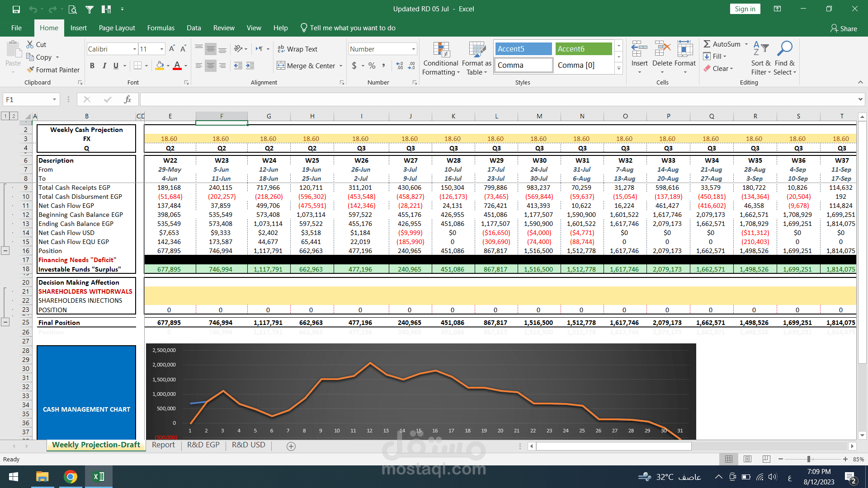Viewport: 868px width, 488px height.
Task: Apply Italic formatting
Action: 104,66
